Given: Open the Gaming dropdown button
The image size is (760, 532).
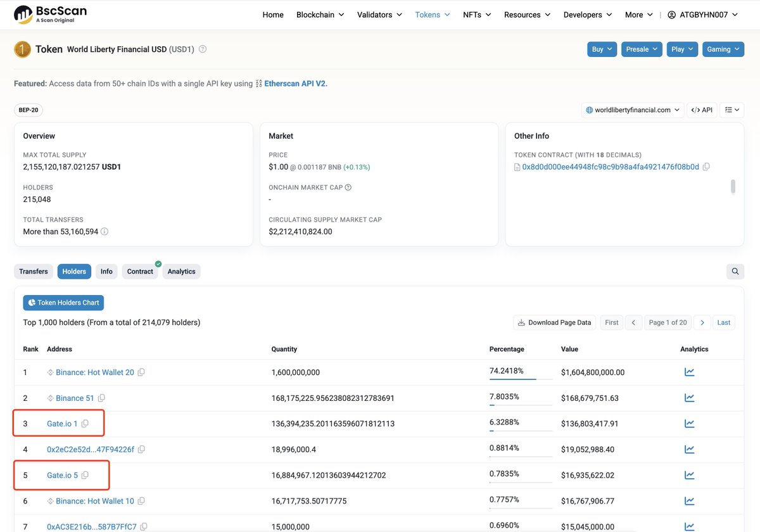Looking at the screenshot, I should pos(723,49).
